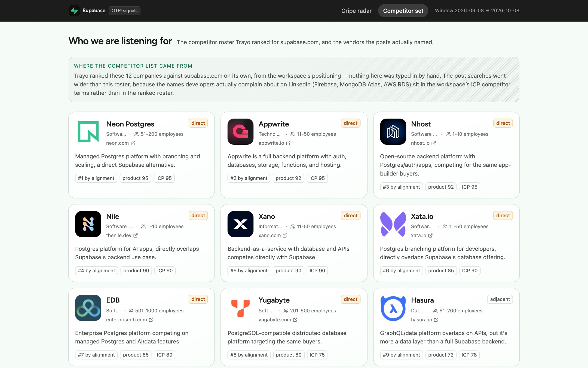Click the Hasura blue lambda logo
588x368 pixels.
click(393, 308)
